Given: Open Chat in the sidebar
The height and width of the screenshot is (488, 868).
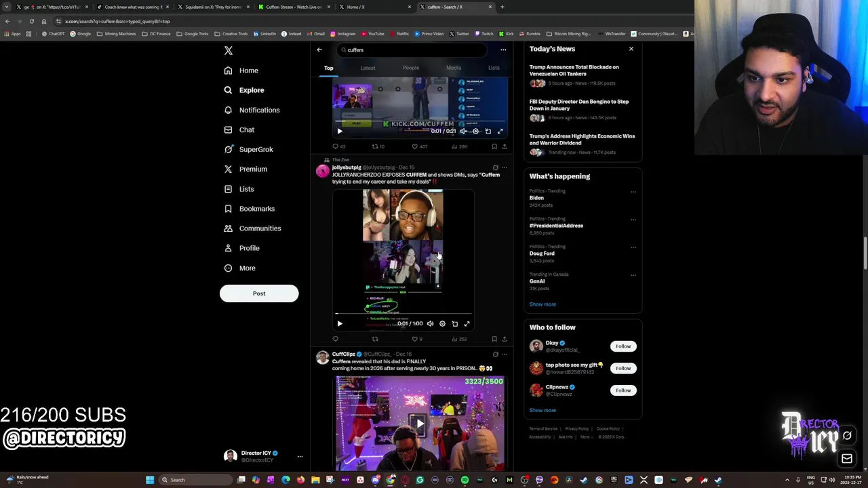Looking at the screenshot, I should click(239, 129).
